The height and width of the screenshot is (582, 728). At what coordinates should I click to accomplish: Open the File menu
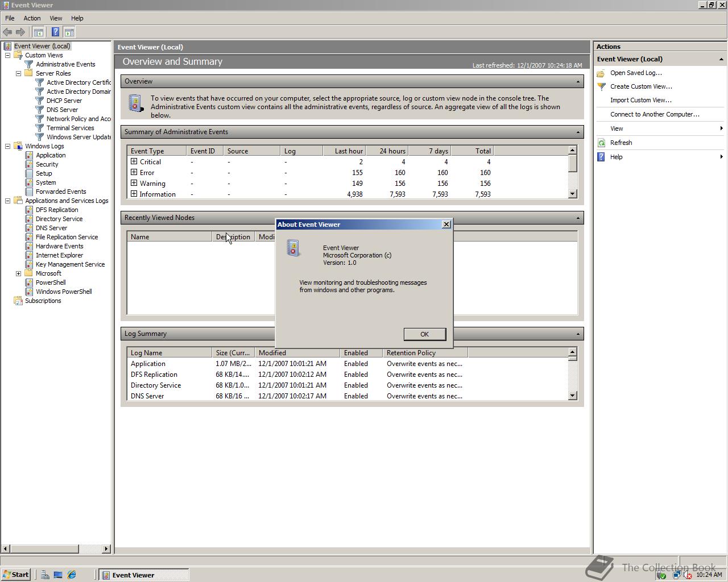tap(10, 18)
